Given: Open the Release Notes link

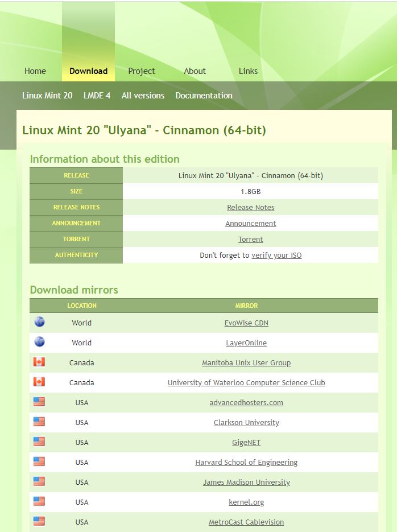Looking at the screenshot, I should 250,207.
